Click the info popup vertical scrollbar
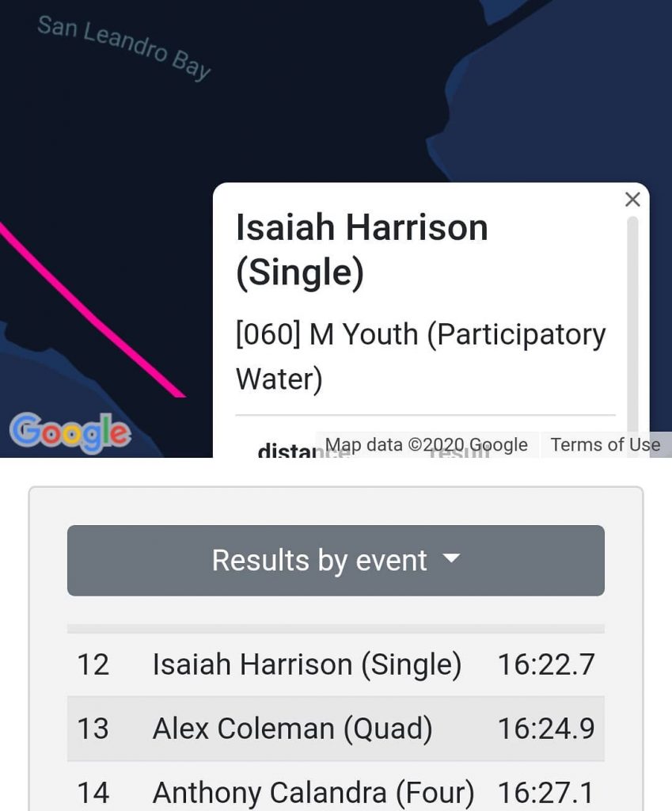672x811 pixels. 632,326
